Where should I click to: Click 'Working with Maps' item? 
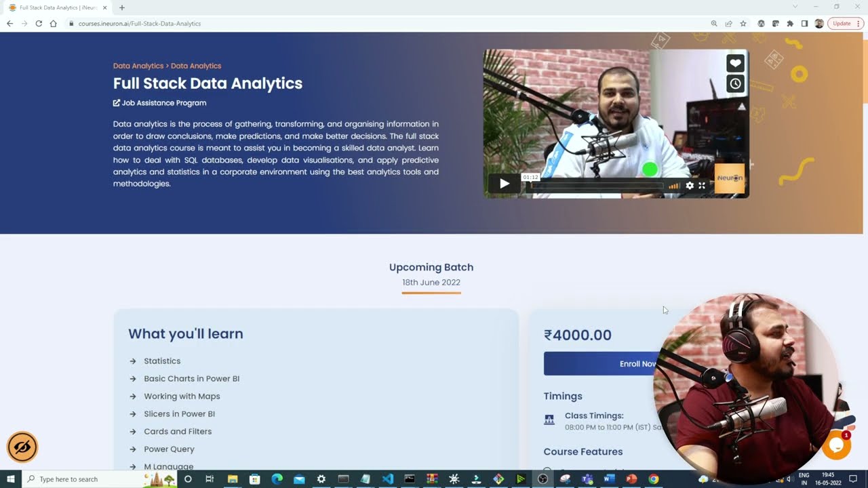(x=182, y=396)
